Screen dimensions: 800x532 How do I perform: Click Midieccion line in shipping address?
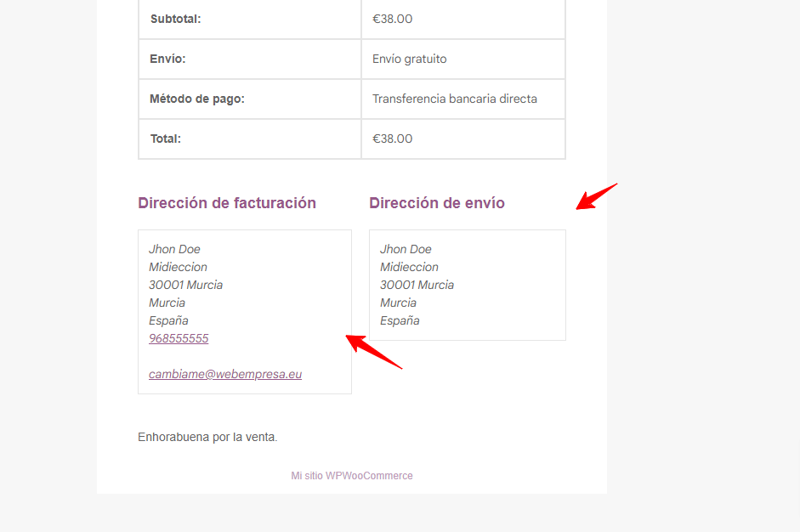[x=409, y=268]
